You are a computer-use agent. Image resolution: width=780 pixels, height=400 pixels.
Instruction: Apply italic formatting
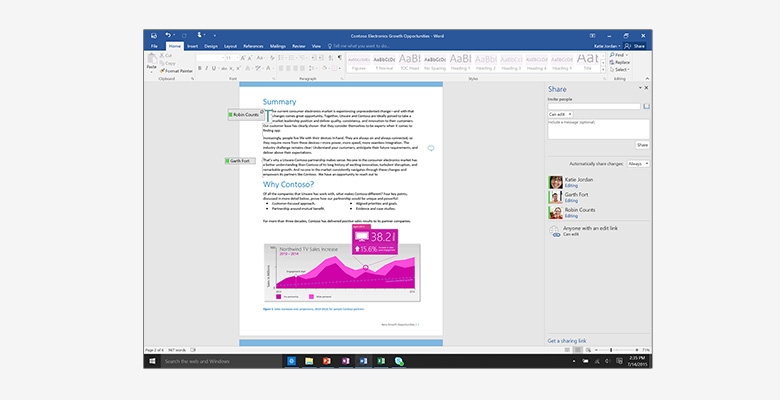pos(206,68)
